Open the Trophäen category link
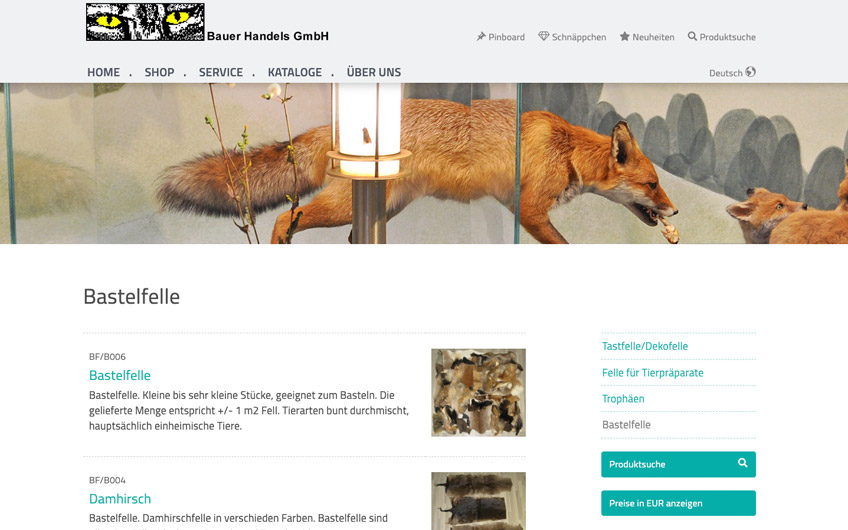This screenshot has width=848, height=530. coord(623,399)
